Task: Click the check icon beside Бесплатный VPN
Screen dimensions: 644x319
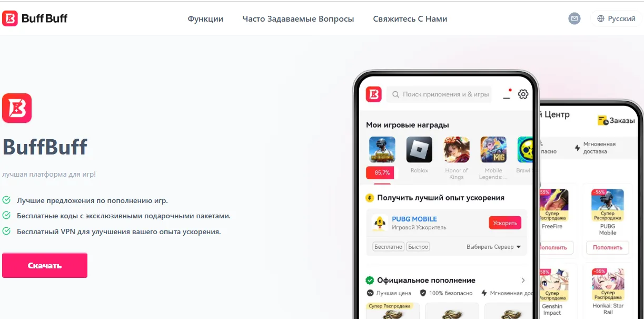Action: 6,231
